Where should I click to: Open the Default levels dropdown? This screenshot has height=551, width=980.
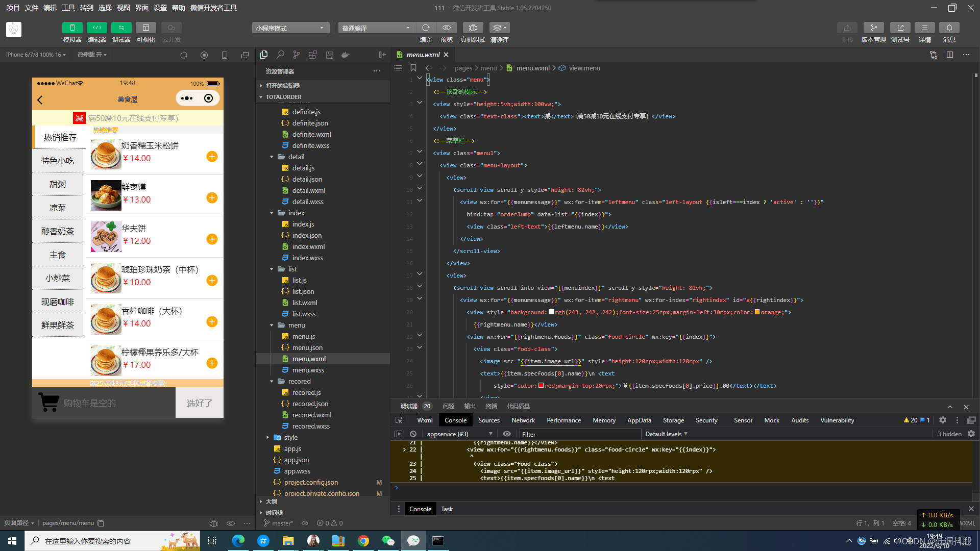666,434
